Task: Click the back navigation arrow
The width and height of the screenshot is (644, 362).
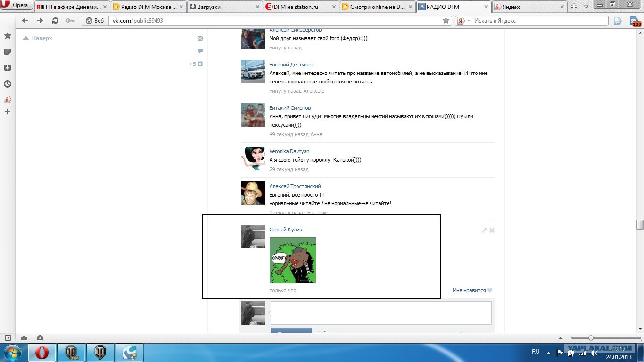Action: coord(25,21)
